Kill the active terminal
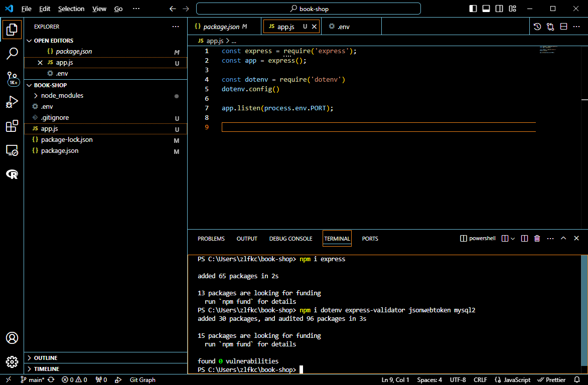The width and height of the screenshot is (588, 385). point(537,239)
